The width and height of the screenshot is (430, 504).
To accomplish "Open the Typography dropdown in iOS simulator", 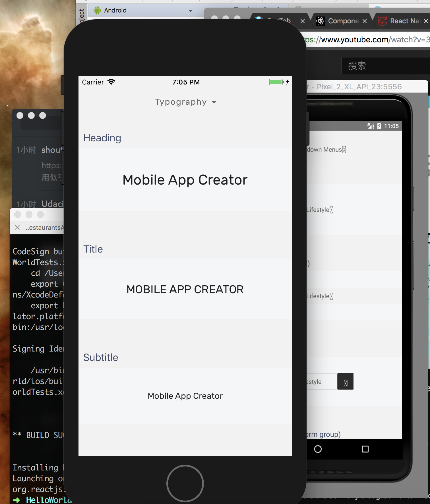I will tap(185, 102).
